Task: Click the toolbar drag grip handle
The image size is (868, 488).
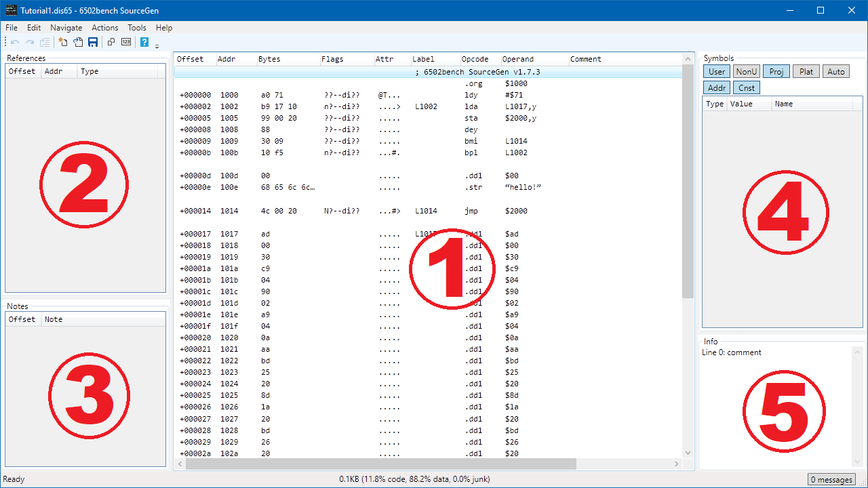Action: tap(5, 42)
